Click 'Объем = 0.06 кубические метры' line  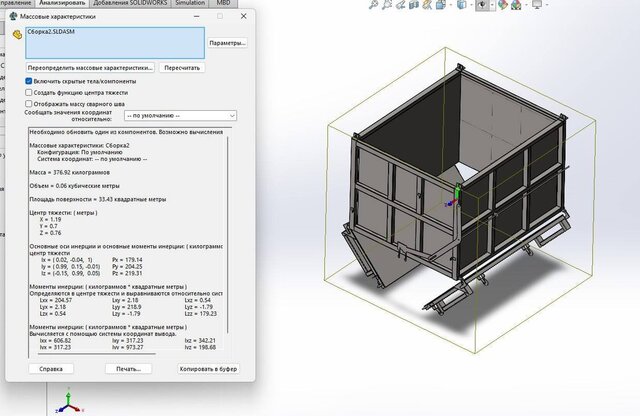point(74,186)
